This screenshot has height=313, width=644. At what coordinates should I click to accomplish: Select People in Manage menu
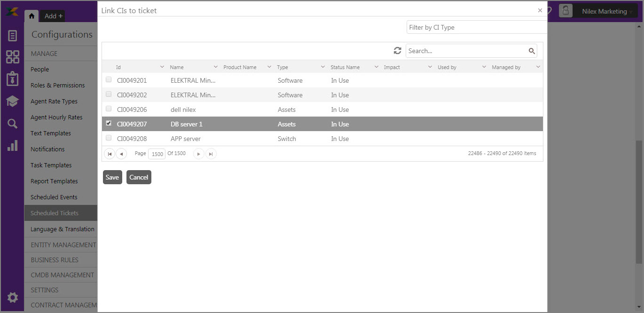(x=40, y=69)
